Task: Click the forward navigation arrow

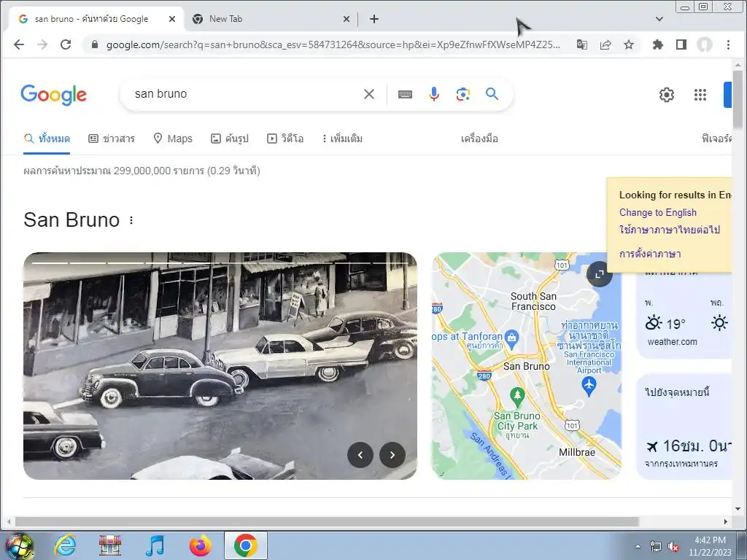Action: tap(42, 44)
